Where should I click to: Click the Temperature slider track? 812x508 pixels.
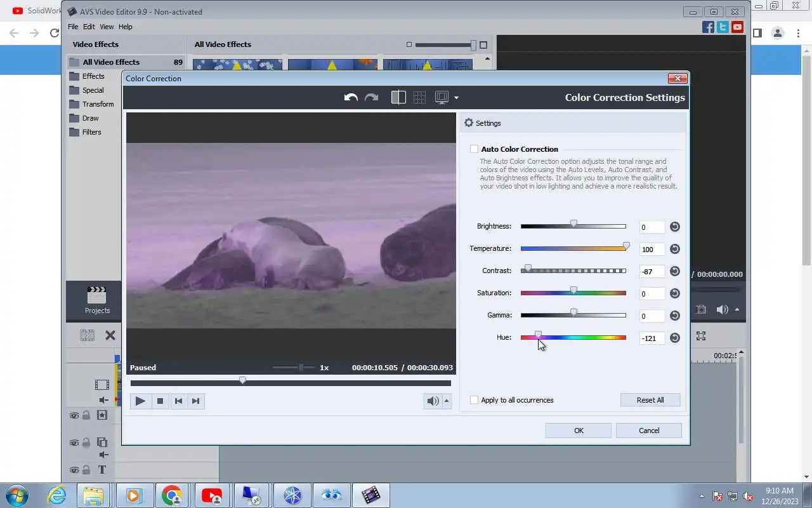pos(573,248)
